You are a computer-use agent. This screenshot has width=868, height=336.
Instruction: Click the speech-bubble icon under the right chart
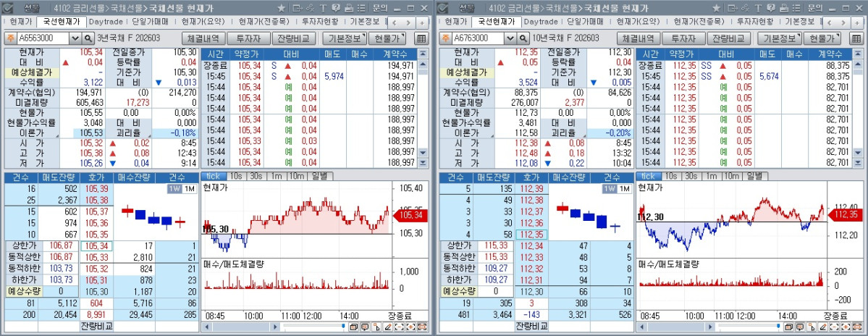pyautogui.click(x=801, y=327)
